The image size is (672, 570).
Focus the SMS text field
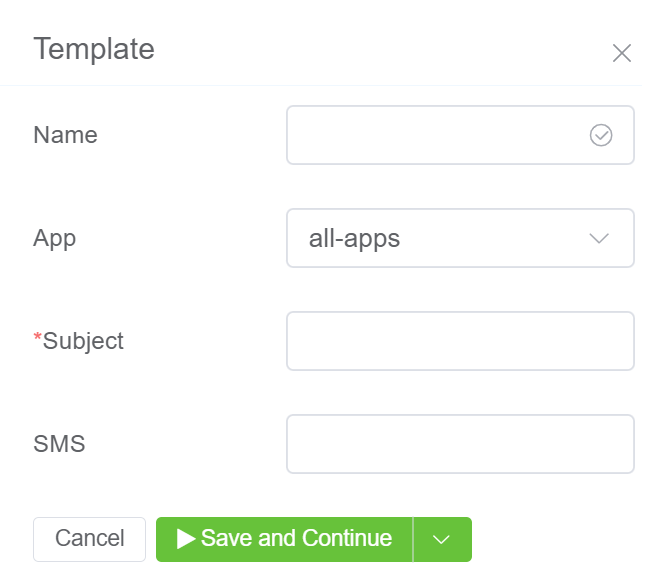pos(460,444)
